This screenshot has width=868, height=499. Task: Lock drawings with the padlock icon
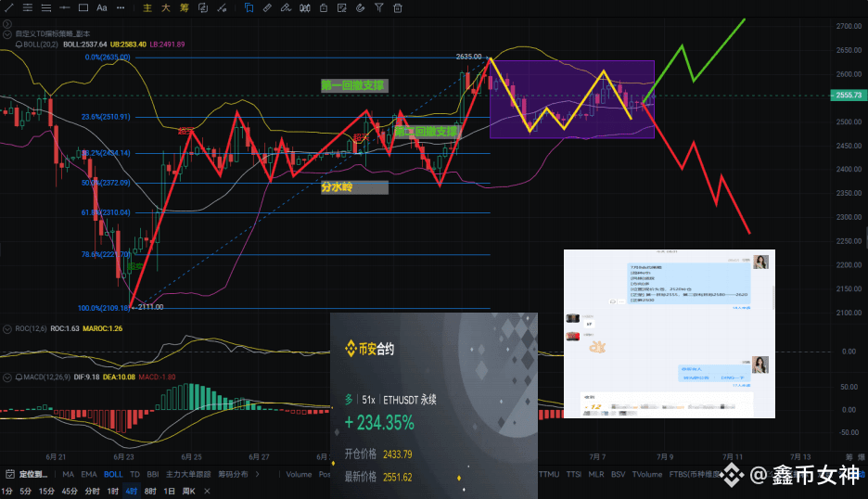pos(324,7)
